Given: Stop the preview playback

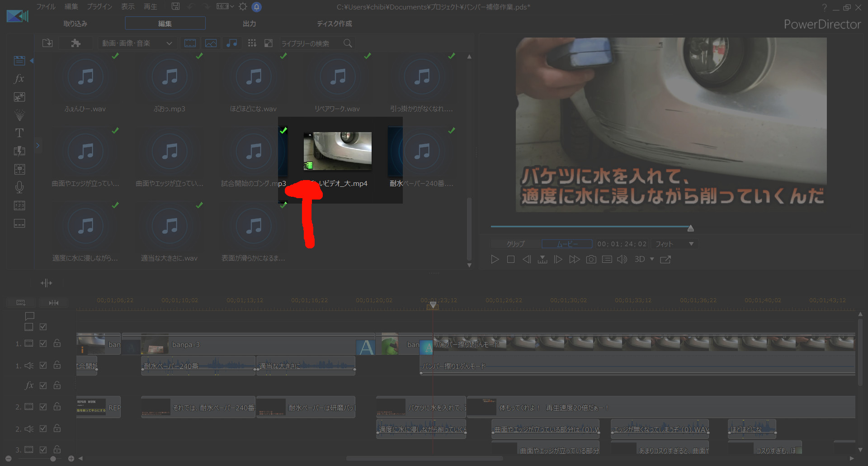Looking at the screenshot, I should pyautogui.click(x=511, y=259).
